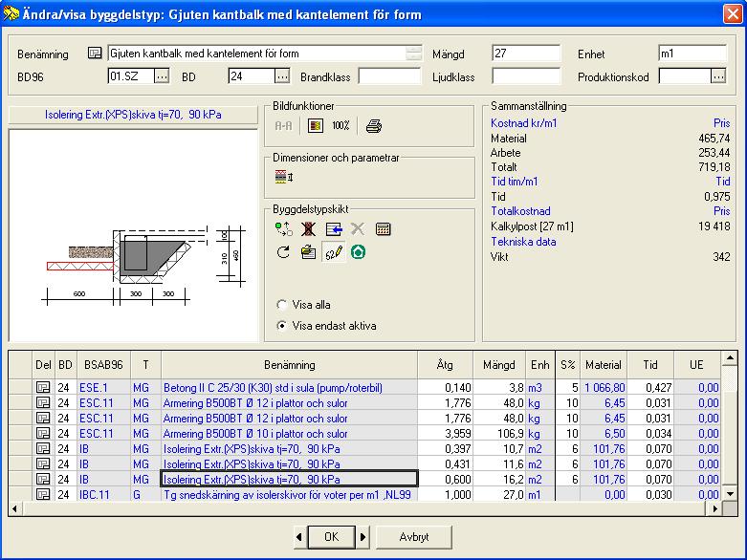Click Del icon in the highlighted Isolering 0,600 row
The height and width of the screenshot is (560, 747).
point(43,479)
